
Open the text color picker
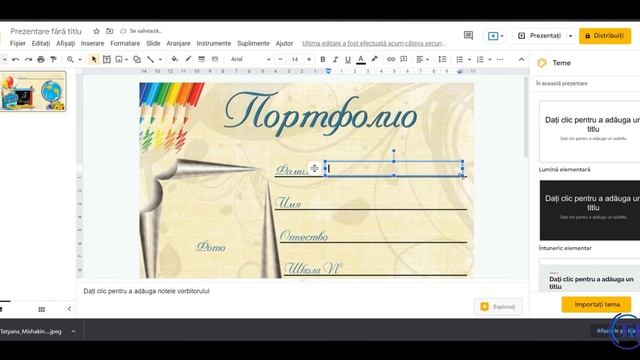tap(361, 60)
